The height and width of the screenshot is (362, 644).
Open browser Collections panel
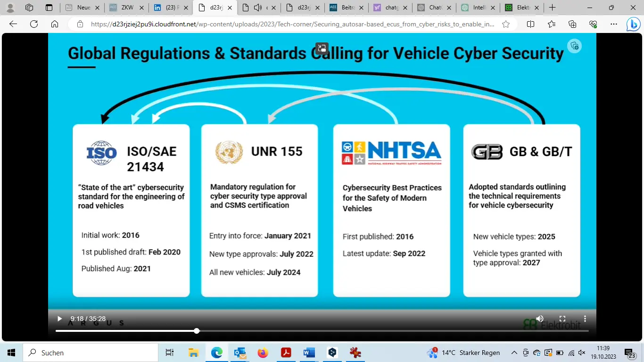point(572,24)
